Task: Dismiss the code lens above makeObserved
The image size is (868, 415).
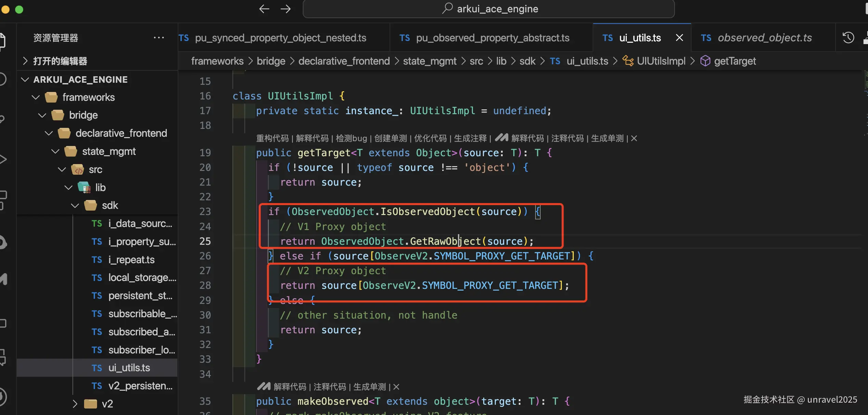Action: (x=396, y=387)
